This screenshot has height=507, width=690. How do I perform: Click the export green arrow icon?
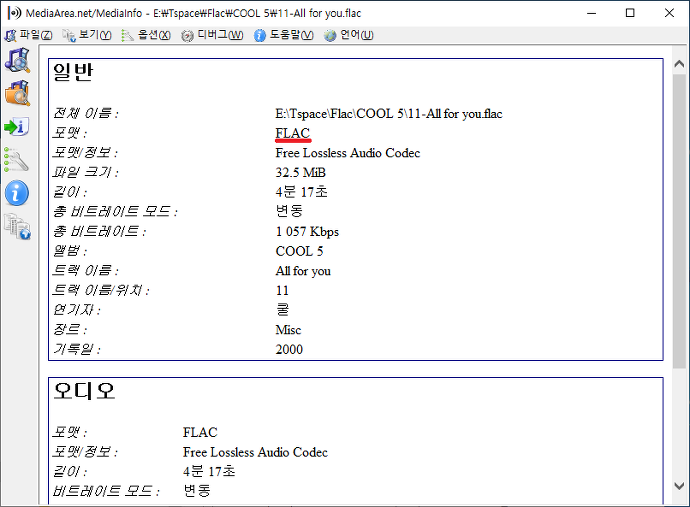click(x=17, y=127)
